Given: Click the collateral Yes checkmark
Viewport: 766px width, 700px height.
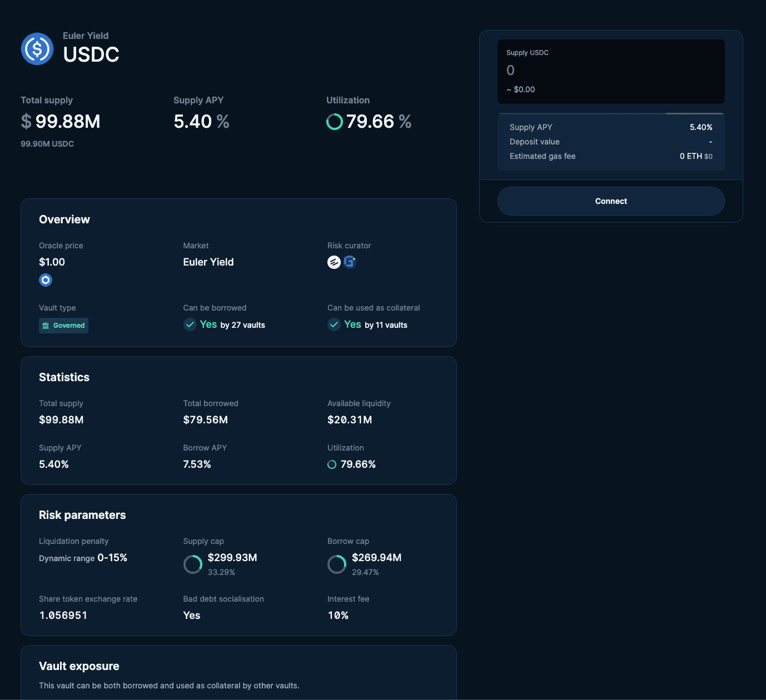Looking at the screenshot, I should (x=334, y=324).
